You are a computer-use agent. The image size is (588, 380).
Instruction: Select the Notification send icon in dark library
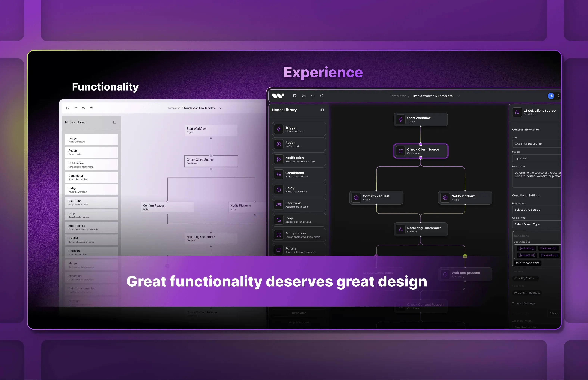coord(279,159)
